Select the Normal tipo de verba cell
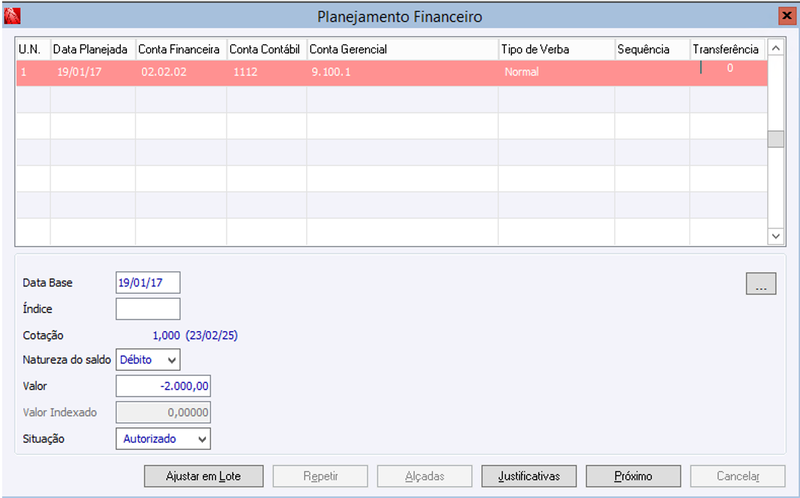800x498 pixels. [556, 72]
